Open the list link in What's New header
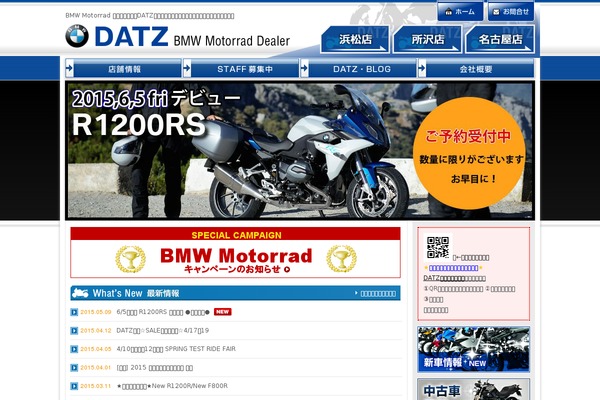Viewport: 600px width, 400px height. tap(376, 294)
